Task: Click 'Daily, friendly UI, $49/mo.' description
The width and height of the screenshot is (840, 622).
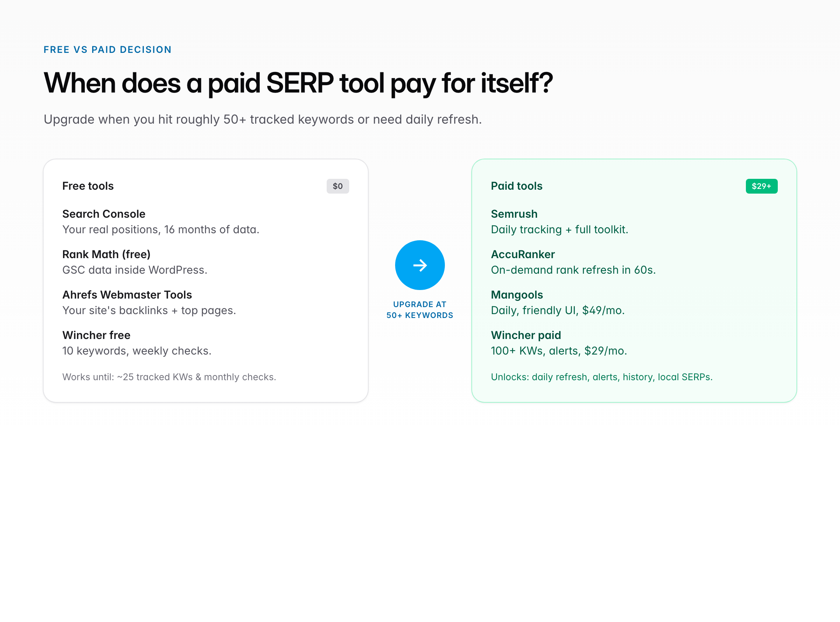Action: click(x=558, y=311)
